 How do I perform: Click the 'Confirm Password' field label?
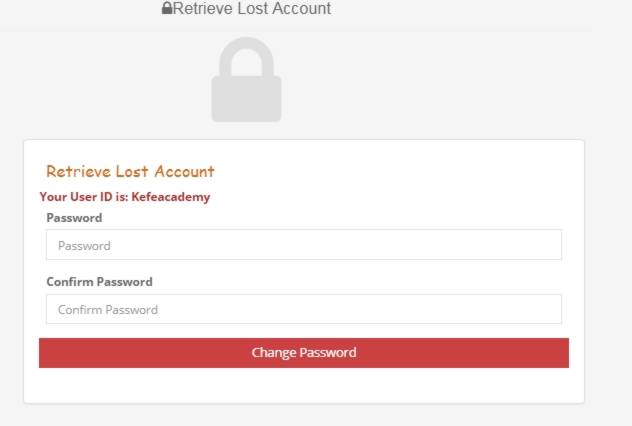pos(99,282)
